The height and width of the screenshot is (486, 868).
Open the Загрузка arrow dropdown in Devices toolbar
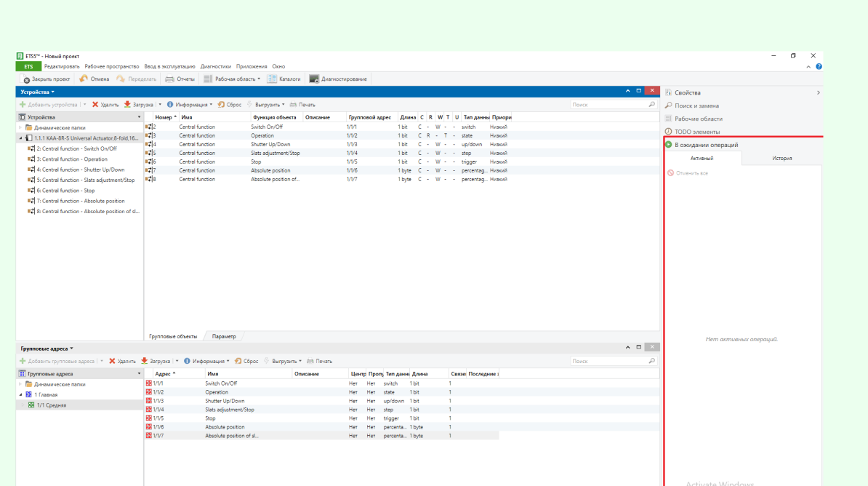pyautogui.click(x=160, y=105)
